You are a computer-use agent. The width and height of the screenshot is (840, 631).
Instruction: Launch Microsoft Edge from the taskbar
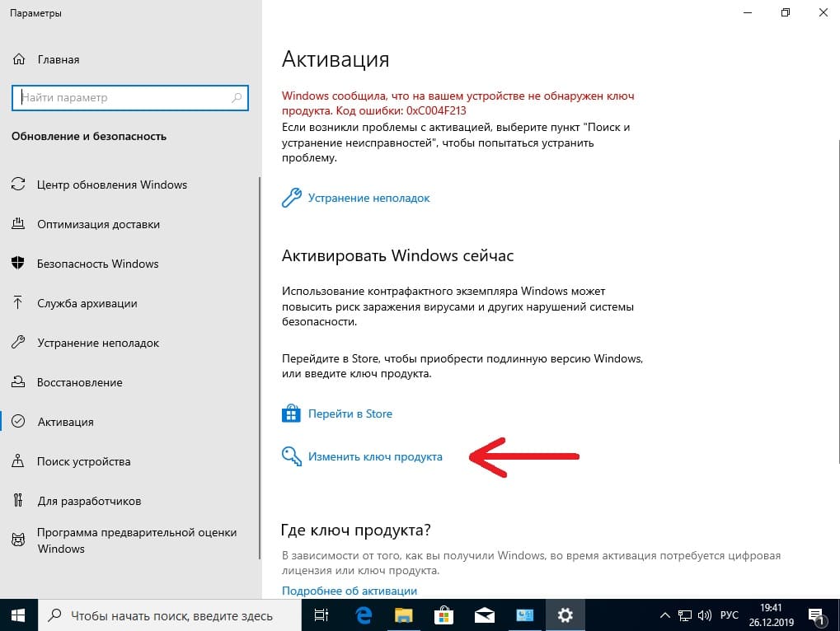[x=364, y=615]
